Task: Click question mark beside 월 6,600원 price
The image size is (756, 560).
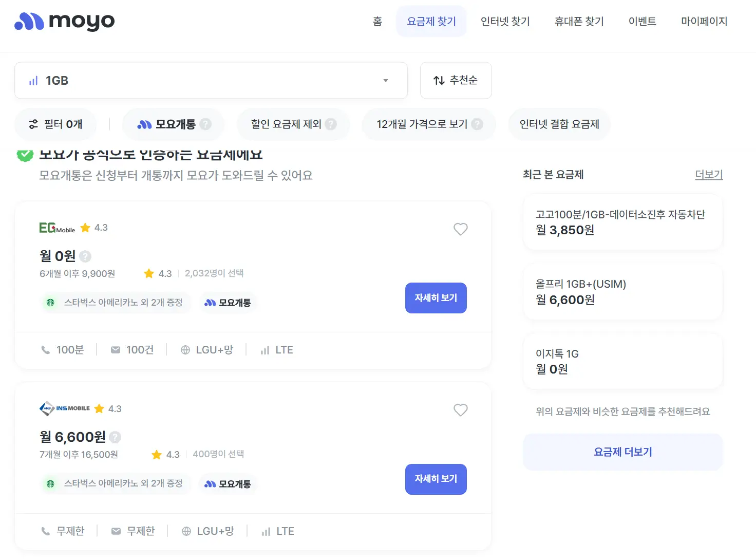Action: [115, 437]
